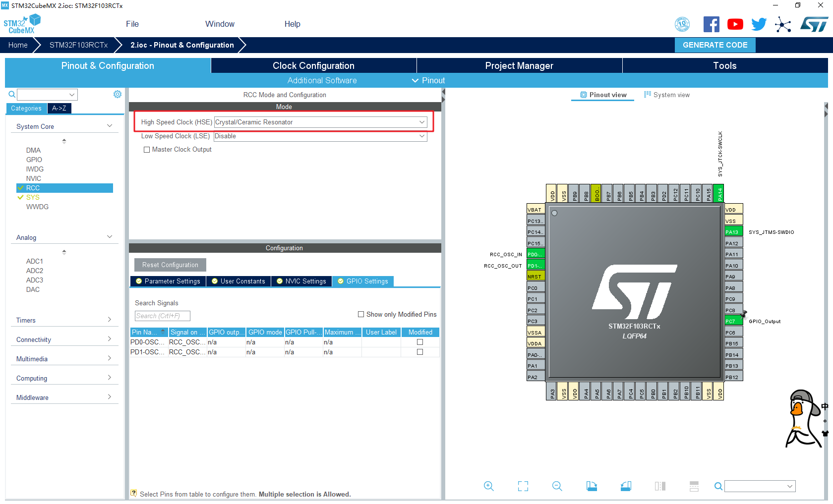Select ADC1 in the Analog list
This screenshot has height=504, width=833.
35,261
